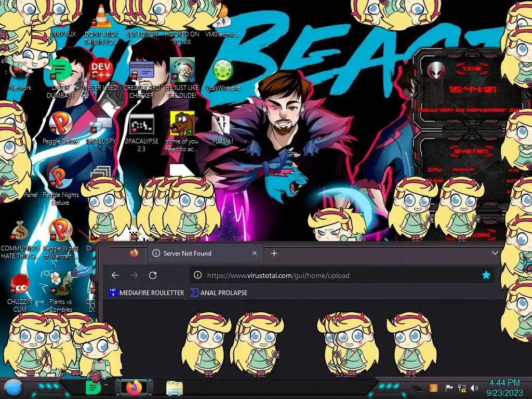Screen dimensions: 532x399
Task: Close the 'Server Not Found' tab
Action: point(255,253)
